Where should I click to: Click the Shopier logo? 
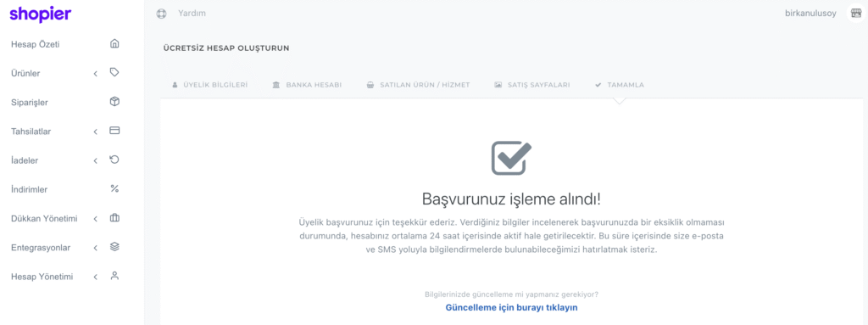pyautogui.click(x=41, y=14)
